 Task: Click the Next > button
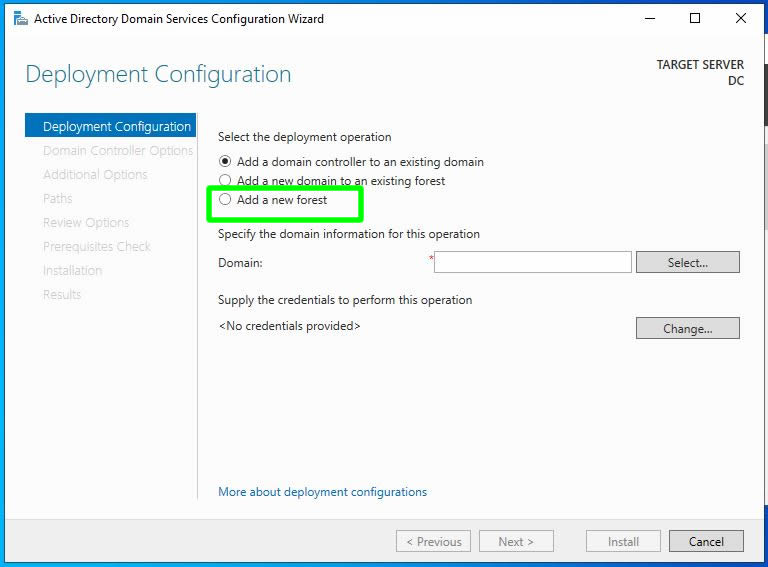pos(515,541)
